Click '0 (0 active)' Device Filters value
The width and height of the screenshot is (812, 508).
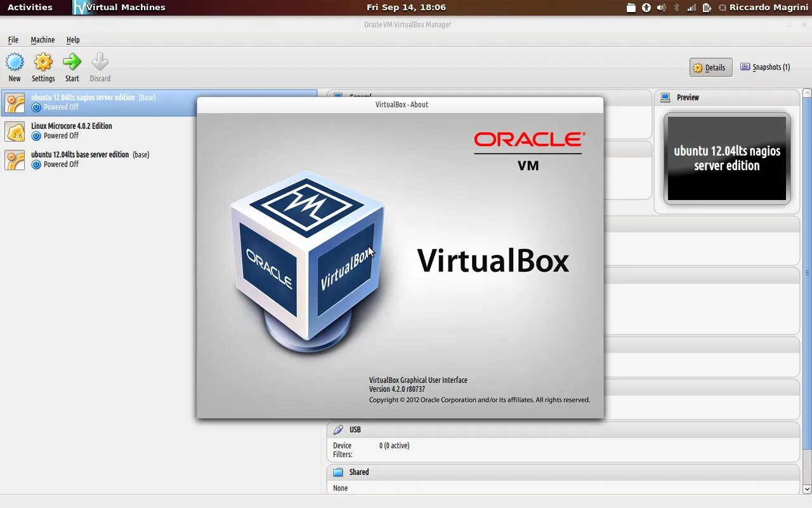point(395,446)
